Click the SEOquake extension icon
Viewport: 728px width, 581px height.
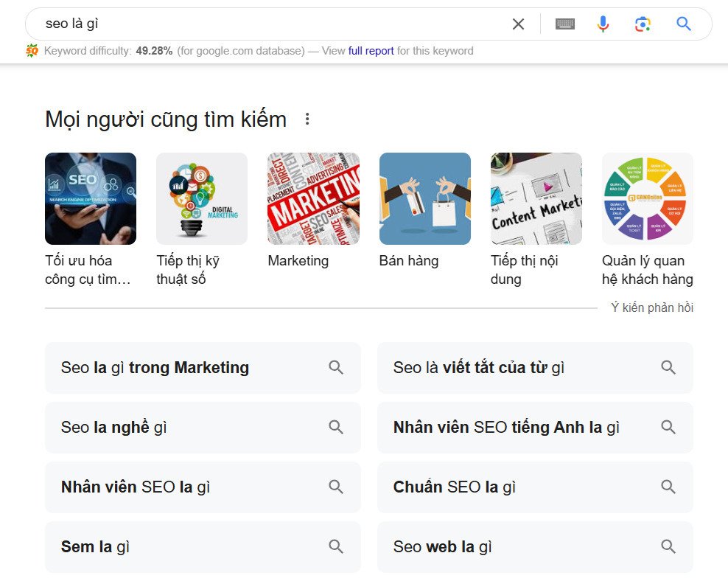coord(31,50)
